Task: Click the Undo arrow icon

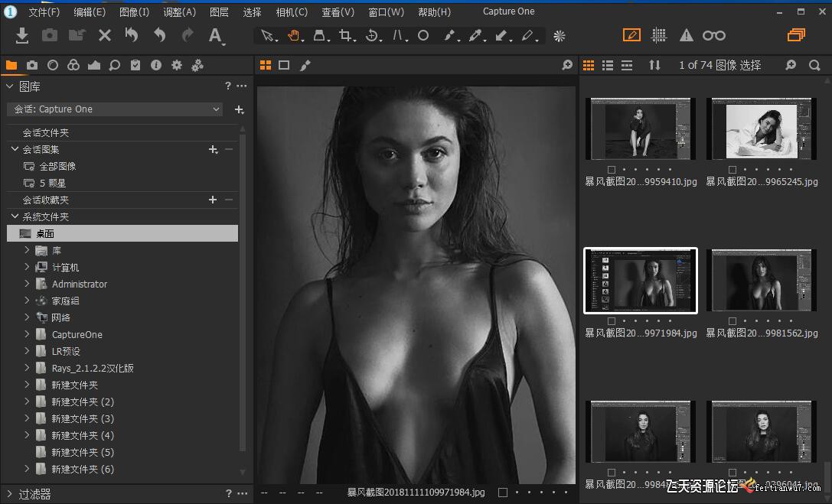Action: coord(159,35)
